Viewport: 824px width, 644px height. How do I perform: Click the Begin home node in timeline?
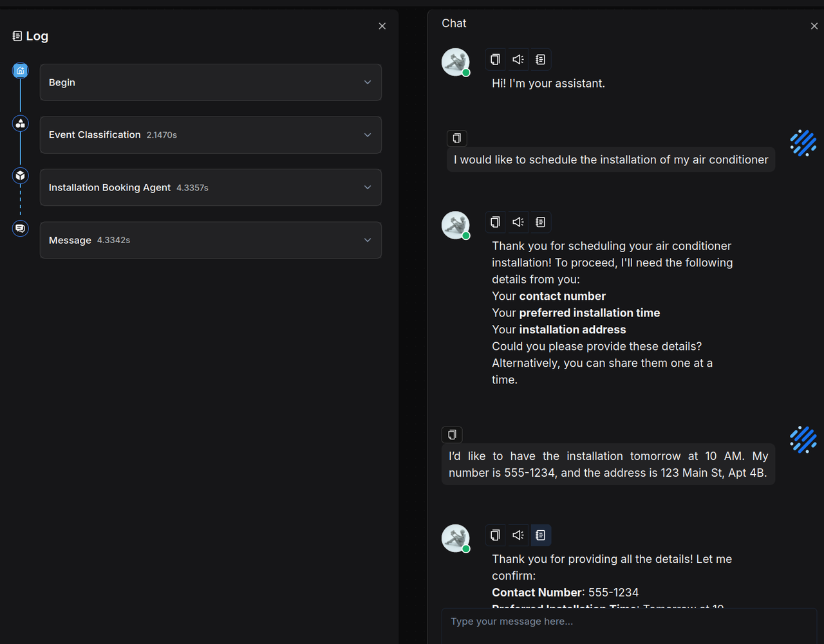click(21, 71)
